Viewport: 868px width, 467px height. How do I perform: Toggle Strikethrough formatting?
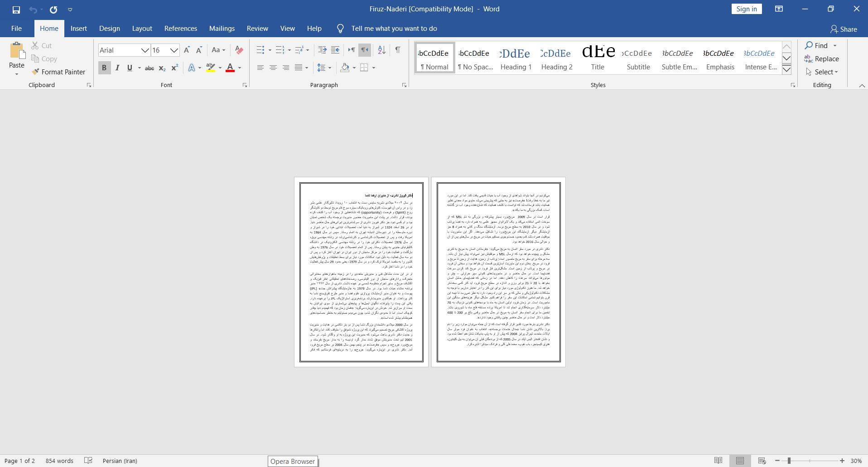point(149,68)
